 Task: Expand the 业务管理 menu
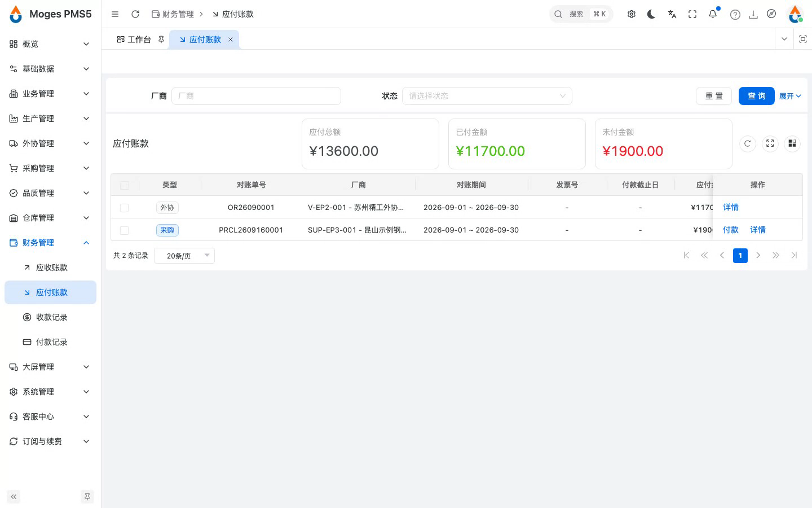(50, 94)
